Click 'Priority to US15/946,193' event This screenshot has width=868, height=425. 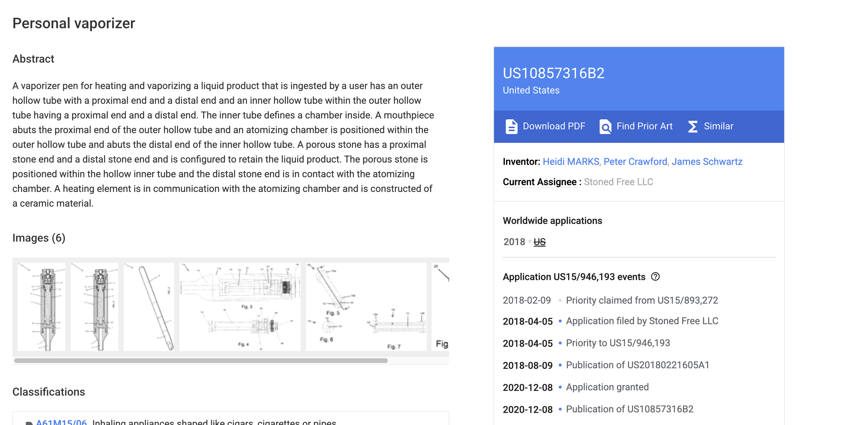pyautogui.click(x=618, y=343)
